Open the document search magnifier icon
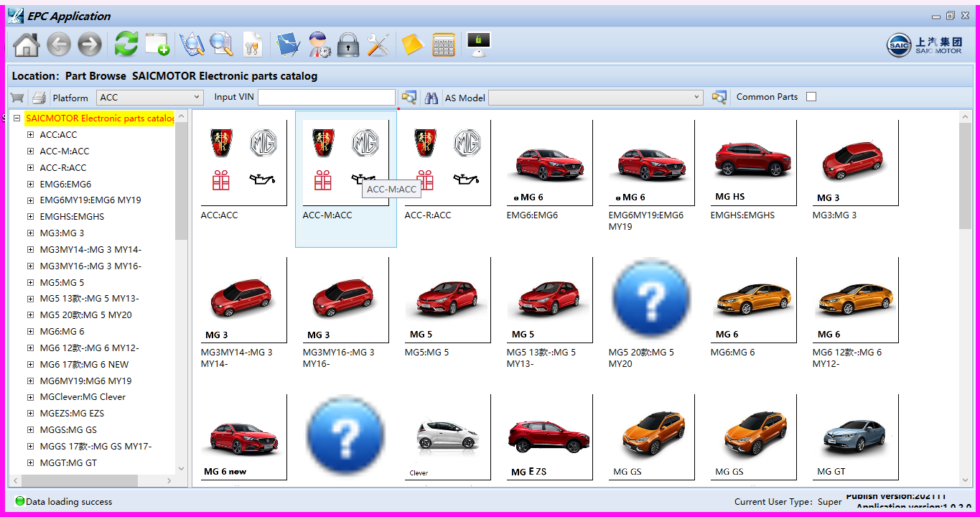This screenshot has width=980, height=517. [222, 45]
